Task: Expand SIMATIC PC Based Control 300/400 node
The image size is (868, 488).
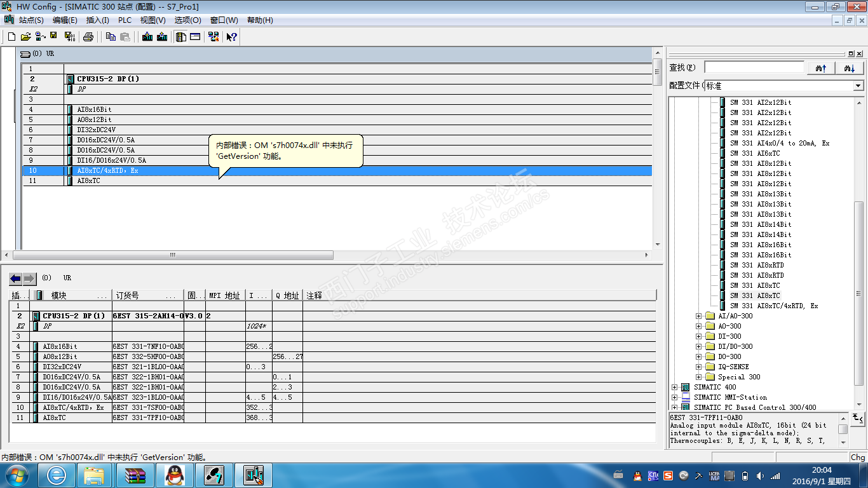Action: coord(675,407)
